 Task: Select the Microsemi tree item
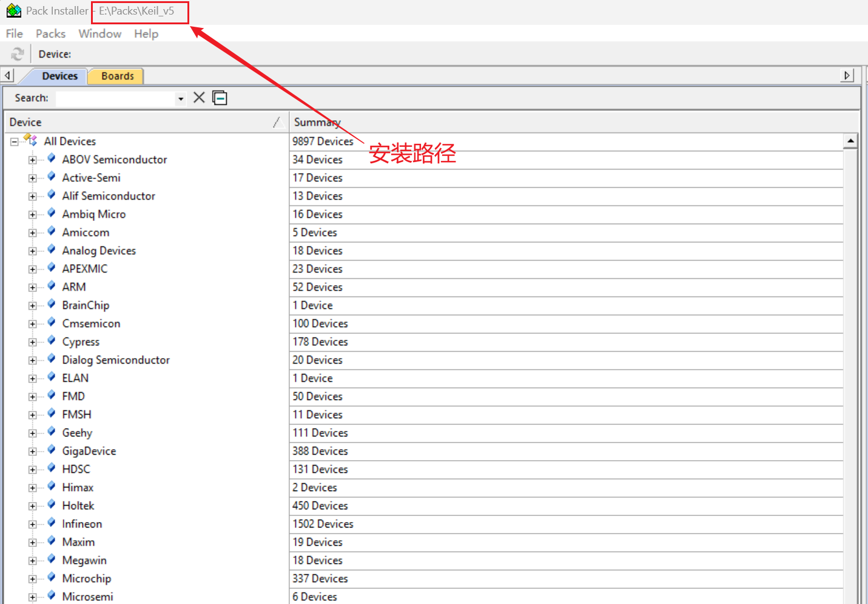point(87,597)
